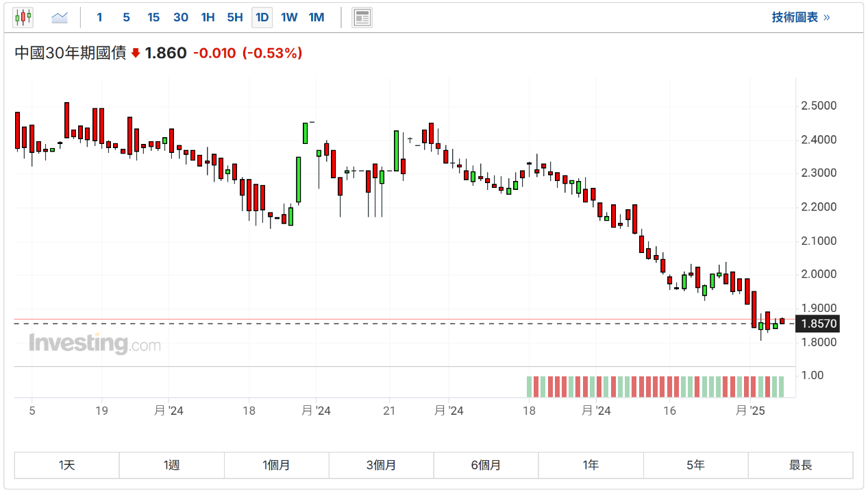Click the news overlay icon in toolbar
The width and height of the screenshot is (868, 495).
click(362, 17)
